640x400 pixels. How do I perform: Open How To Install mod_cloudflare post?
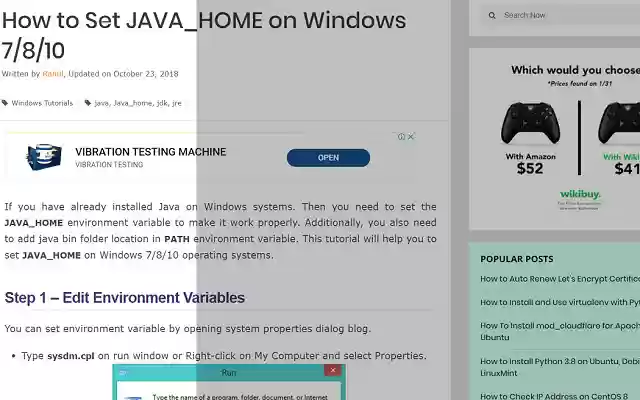pos(560,331)
